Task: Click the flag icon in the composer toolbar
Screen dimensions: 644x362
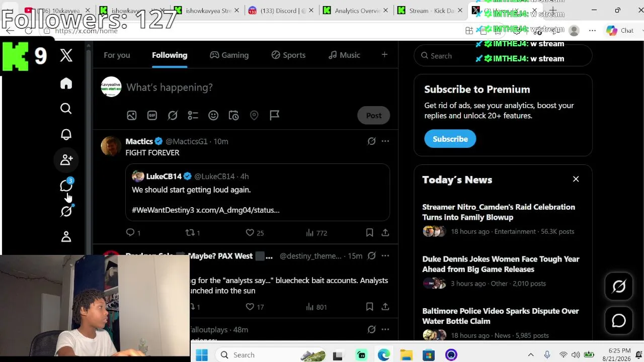Action: (275, 116)
